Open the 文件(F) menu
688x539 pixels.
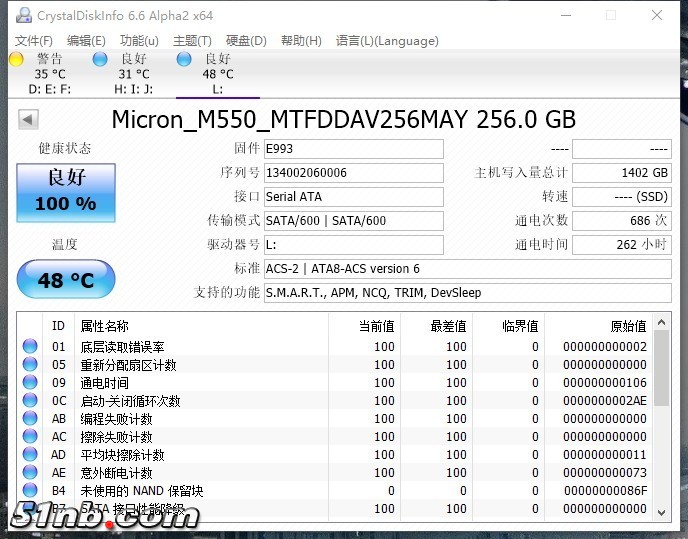click(x=33, y=41)
